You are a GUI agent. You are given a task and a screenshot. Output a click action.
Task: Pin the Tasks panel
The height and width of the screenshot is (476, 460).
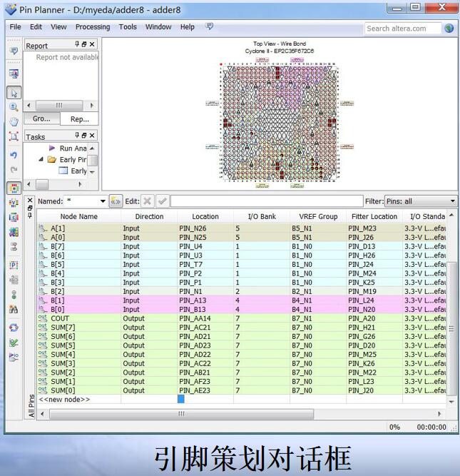[77, 135]
